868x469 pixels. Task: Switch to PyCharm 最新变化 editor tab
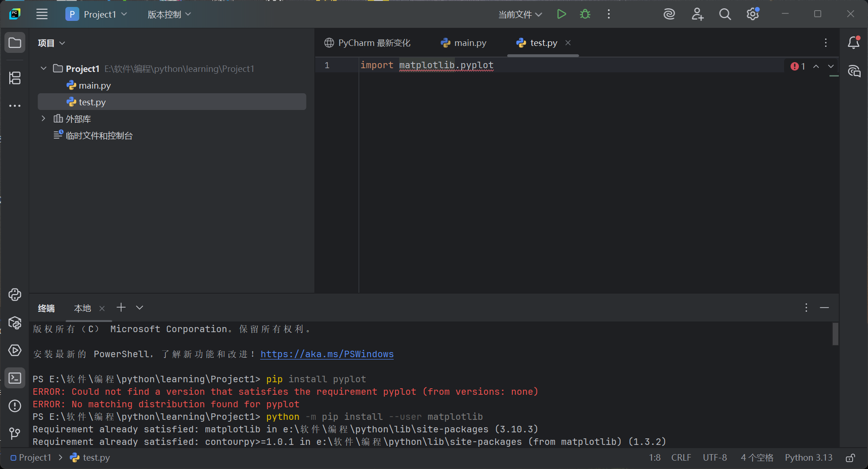click(367, 43)
